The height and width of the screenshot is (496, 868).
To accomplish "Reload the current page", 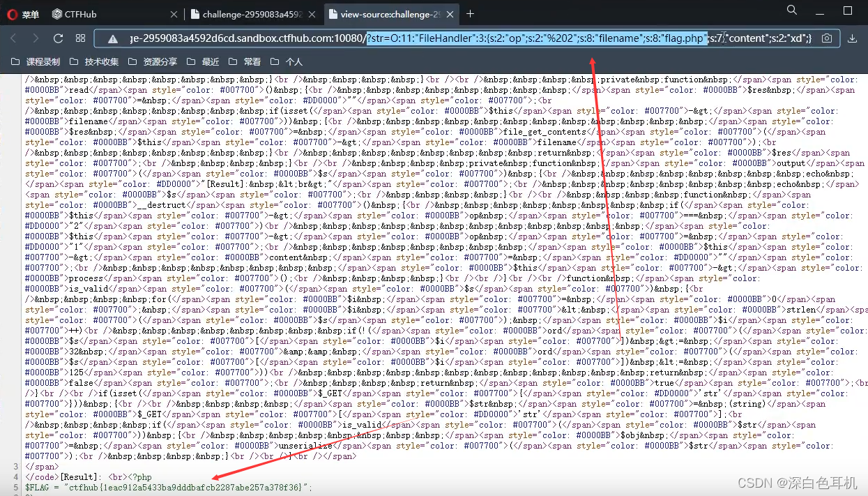I will (58, 38).
